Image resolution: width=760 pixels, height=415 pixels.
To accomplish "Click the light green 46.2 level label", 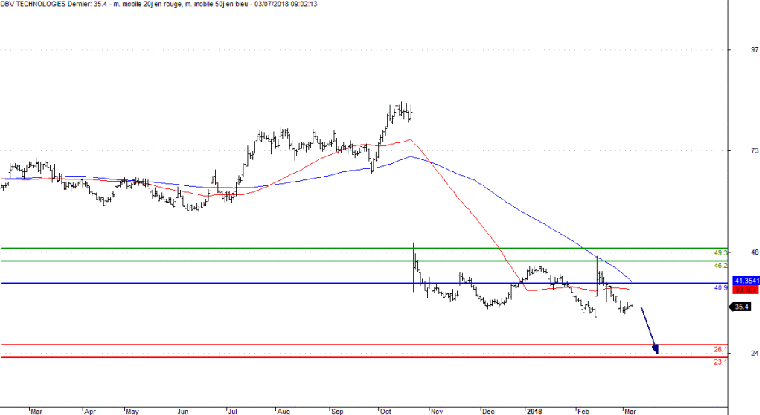I will (721, 266).
